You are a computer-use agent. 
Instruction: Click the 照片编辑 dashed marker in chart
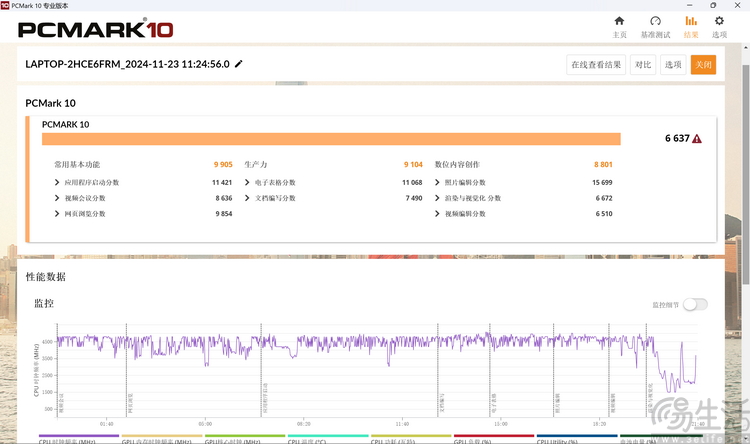point(553,369)
